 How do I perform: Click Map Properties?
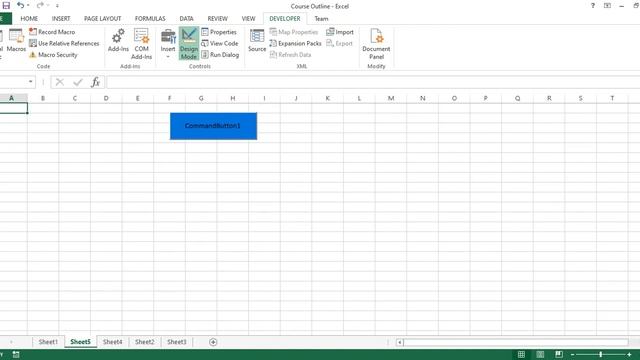[294, 32]
